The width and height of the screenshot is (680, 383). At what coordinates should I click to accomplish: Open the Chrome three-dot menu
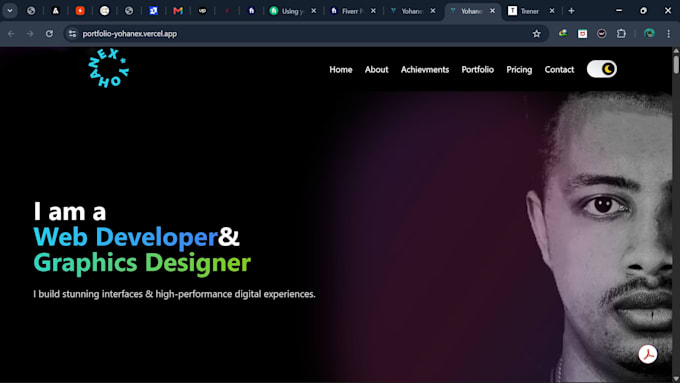click(x=668, y=34)
